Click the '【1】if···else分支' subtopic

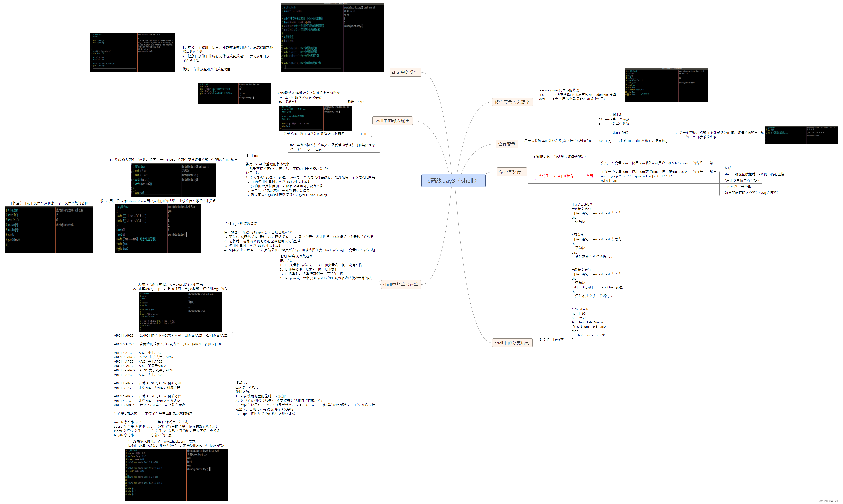point(551,340)
